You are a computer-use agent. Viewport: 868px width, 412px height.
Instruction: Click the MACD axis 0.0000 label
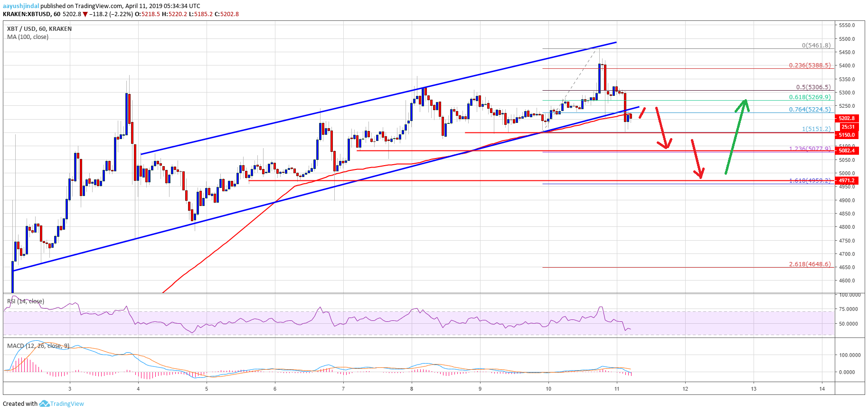847,372
